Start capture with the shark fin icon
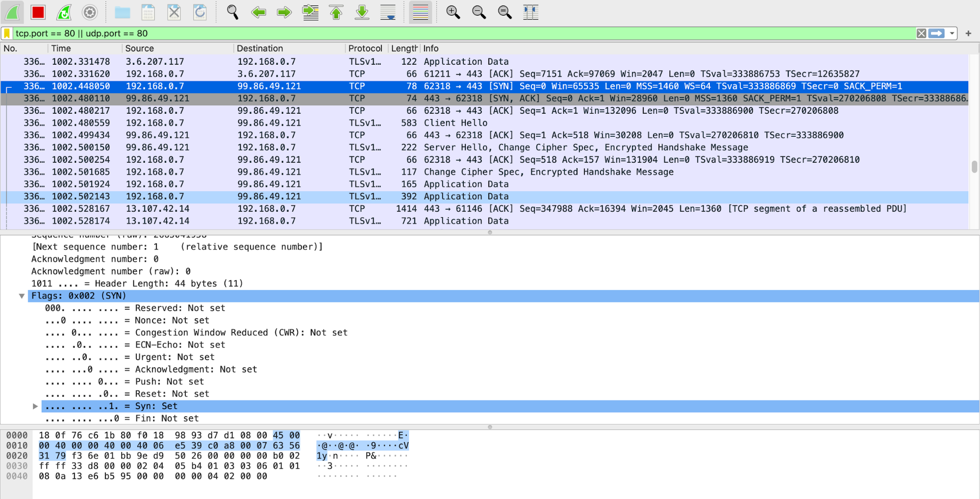Viewport: 980px width, 499px height. click(x=13, y=12)
